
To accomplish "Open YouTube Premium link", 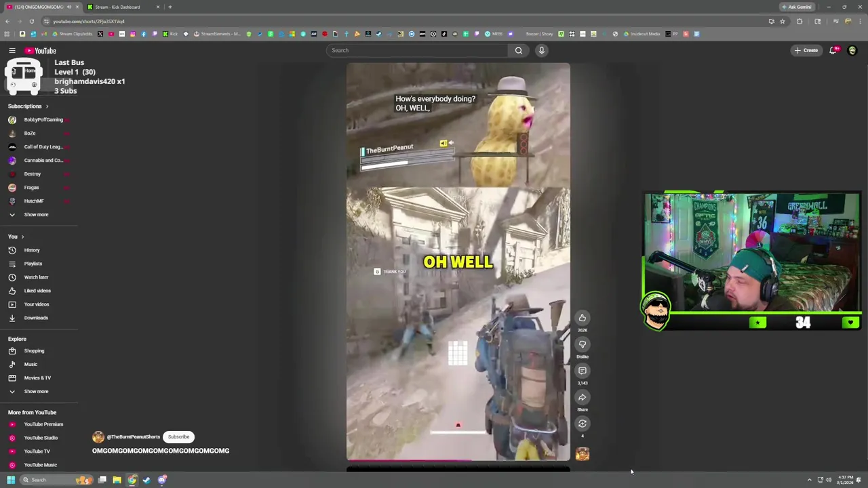I will (43, 424).
